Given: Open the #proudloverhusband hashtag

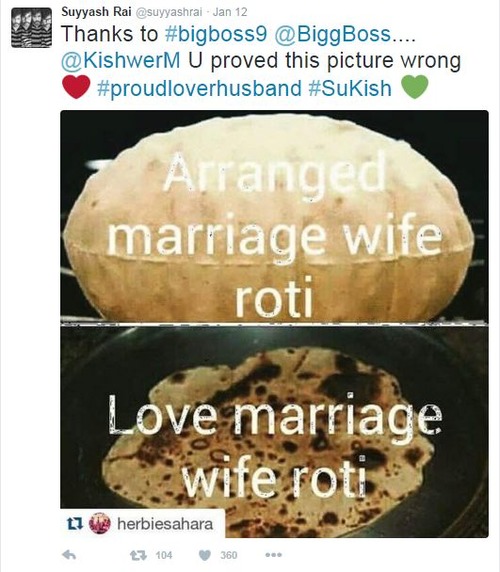Looking at the screenshot, I should click(199, 88).
